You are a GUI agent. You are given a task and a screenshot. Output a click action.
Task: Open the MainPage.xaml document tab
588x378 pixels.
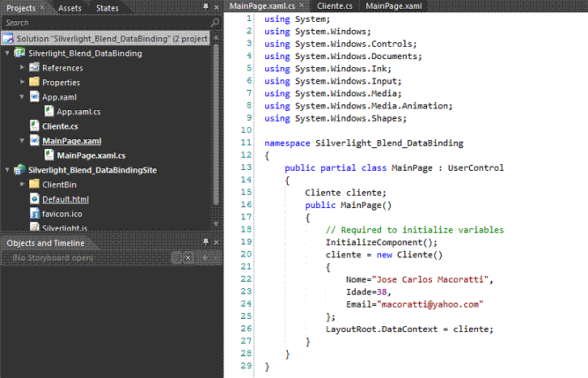click(x=394, y=6)
